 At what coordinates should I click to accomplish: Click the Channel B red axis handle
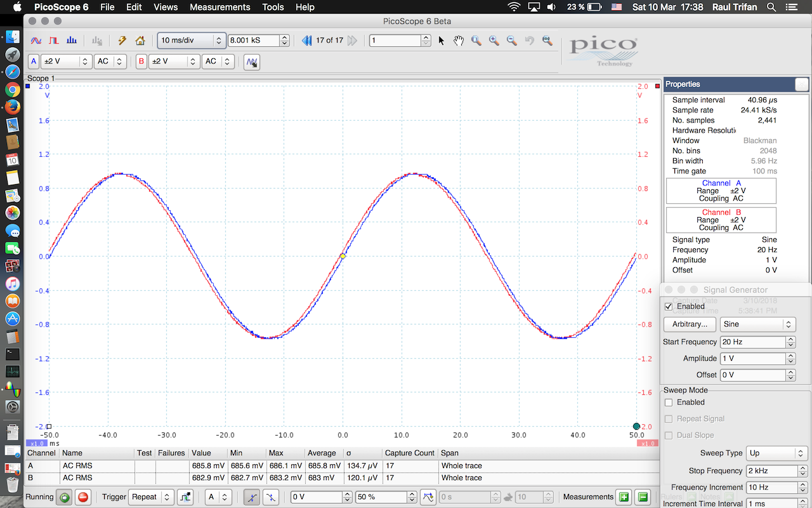point(657,86)
